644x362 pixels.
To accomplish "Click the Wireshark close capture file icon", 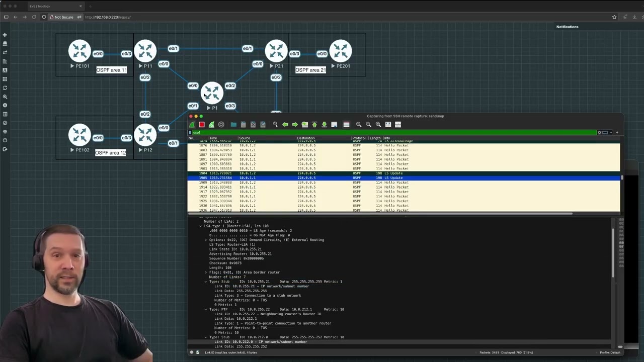I will point(253,125).
